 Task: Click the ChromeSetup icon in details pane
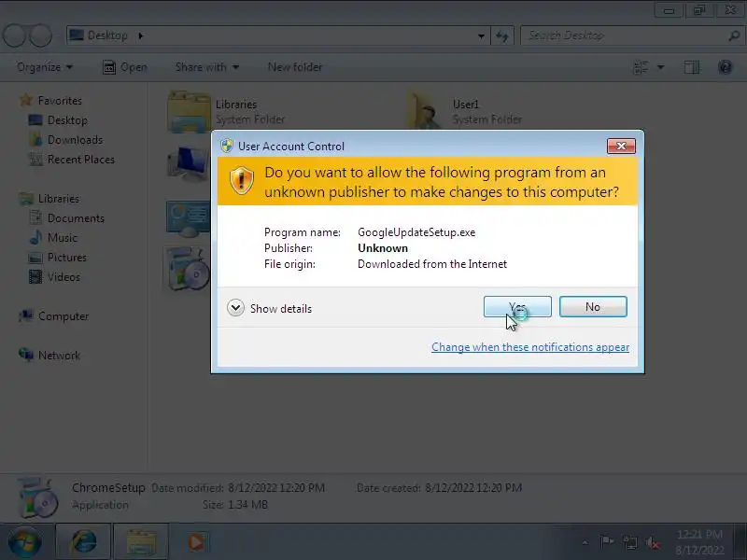37,497
